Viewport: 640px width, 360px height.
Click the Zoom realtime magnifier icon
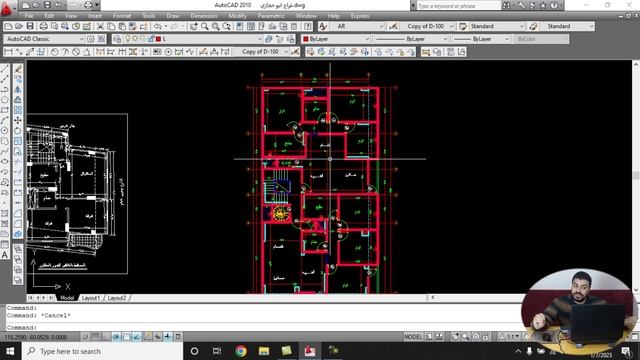[x=204, y=27]
